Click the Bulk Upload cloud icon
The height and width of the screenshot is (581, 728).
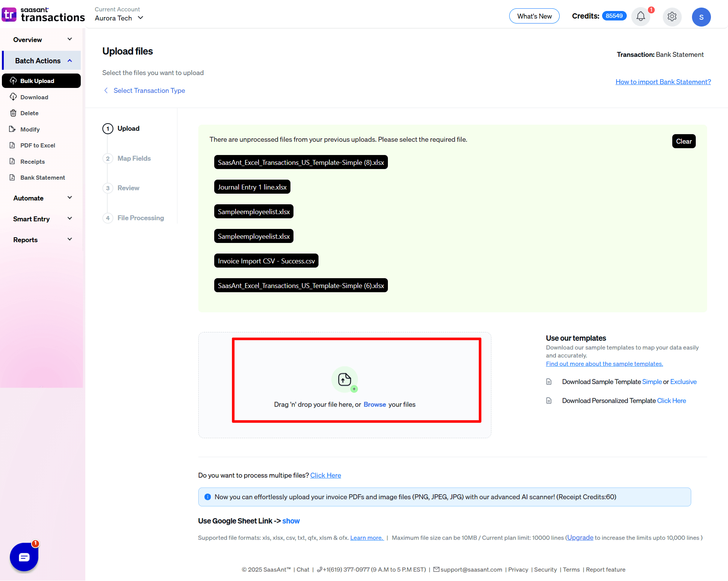point(13,81)
